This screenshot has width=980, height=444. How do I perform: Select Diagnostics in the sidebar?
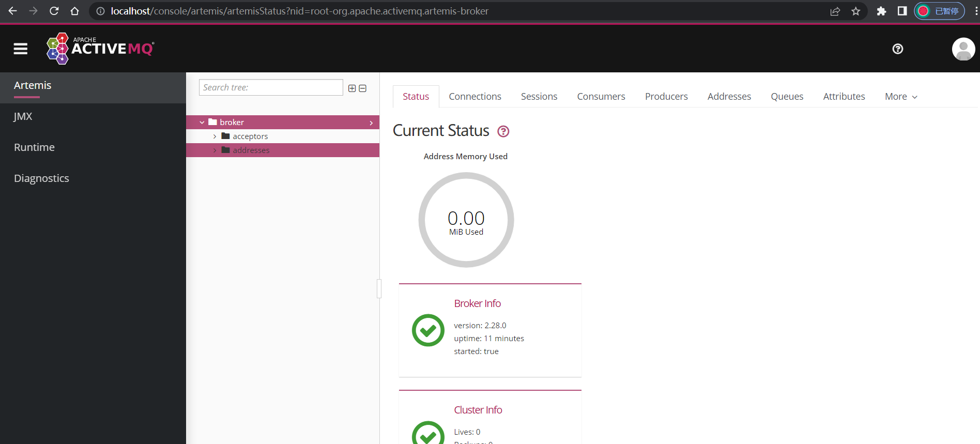click(x=93, y=178)
